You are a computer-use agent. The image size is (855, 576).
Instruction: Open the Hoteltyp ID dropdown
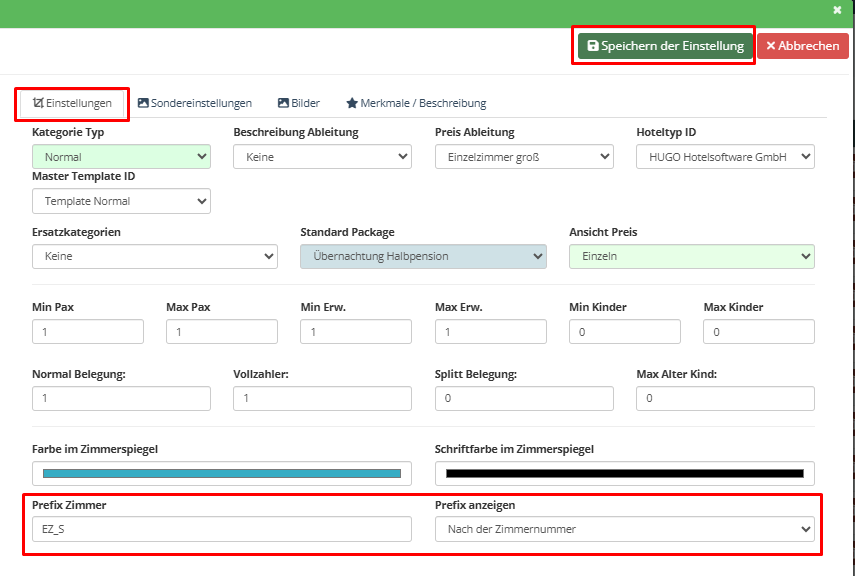[x=725, y=157]
